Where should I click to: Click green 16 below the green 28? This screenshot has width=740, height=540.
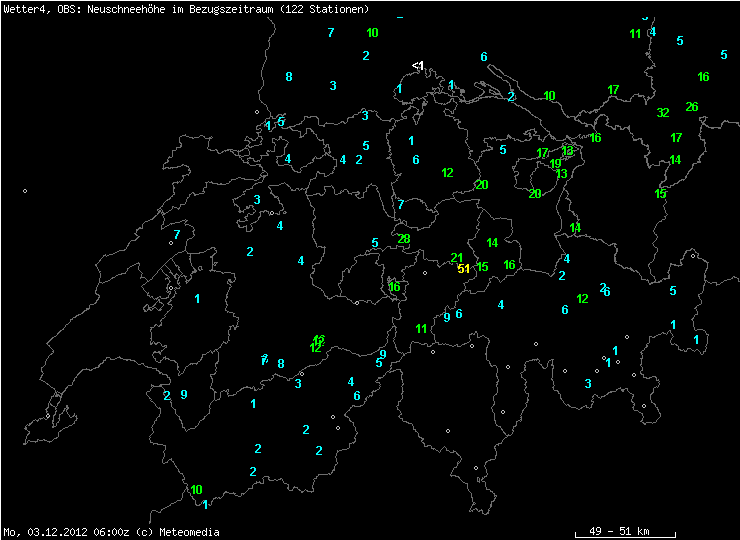click(395, 287)
